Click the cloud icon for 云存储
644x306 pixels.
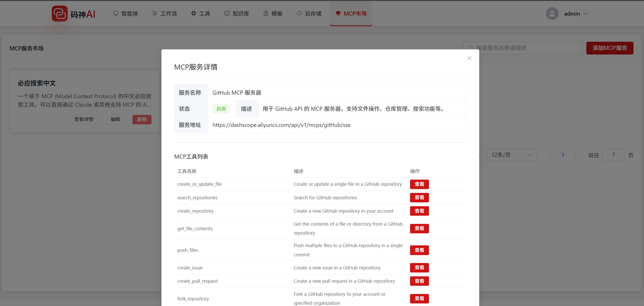[x=299, y=13]
